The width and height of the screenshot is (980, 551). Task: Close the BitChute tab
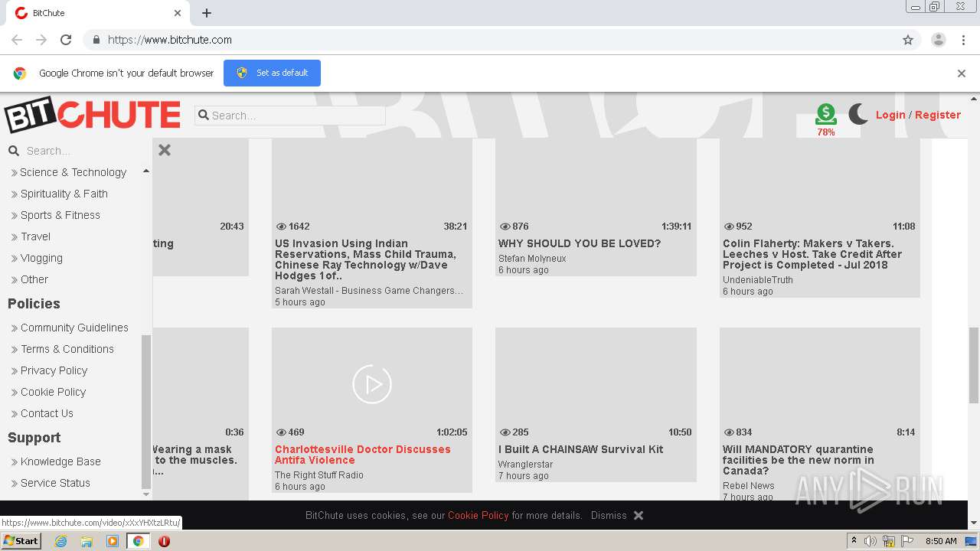point(178,13)
